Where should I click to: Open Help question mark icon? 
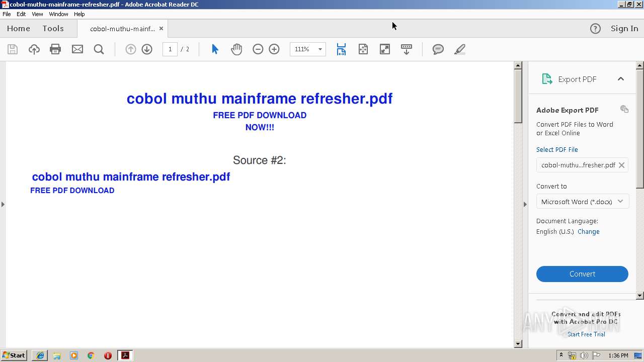click(595, 29)
